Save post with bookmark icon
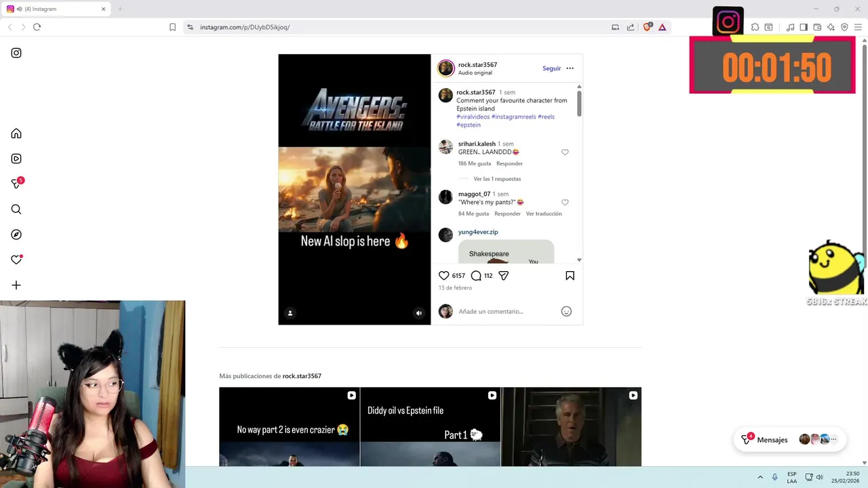Screen dimensions: 868x488 tap(570, 276)
